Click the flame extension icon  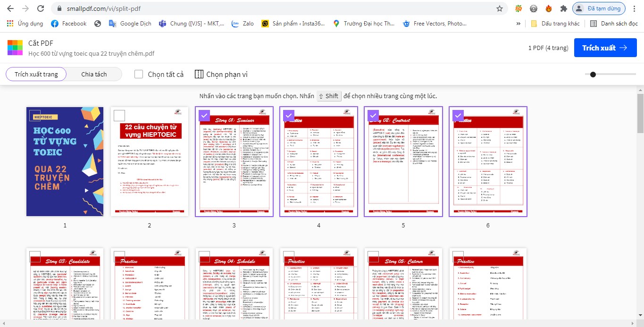[548, 8]
